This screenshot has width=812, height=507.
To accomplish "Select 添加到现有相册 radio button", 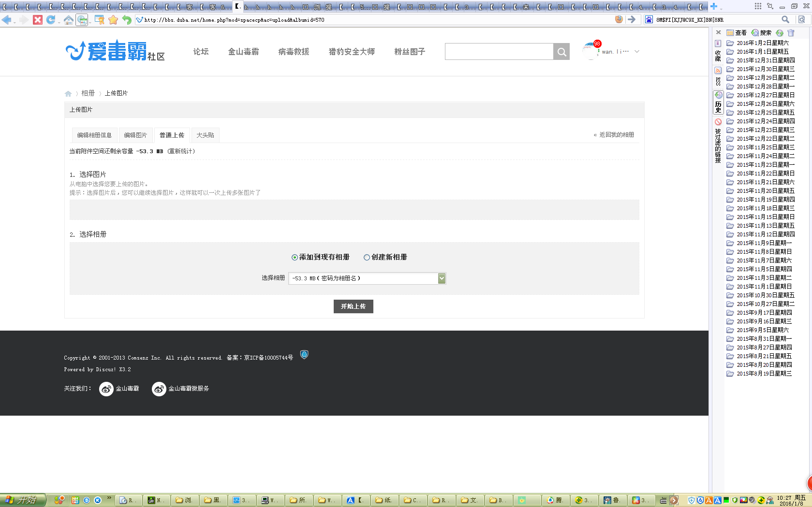I will (295, 258).
